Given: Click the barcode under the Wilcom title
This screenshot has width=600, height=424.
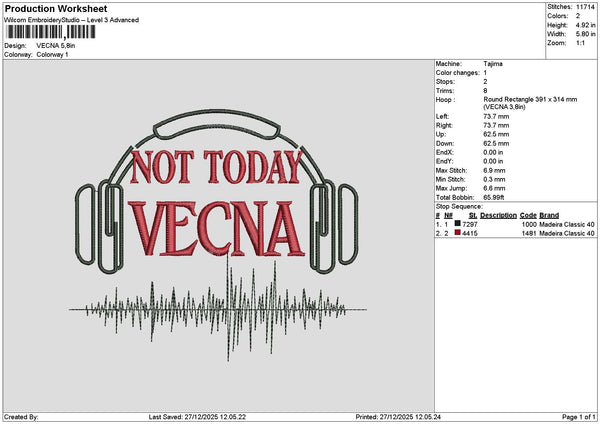Looking at the screenshot, I should pyautogui.click(x=51, y=32).
